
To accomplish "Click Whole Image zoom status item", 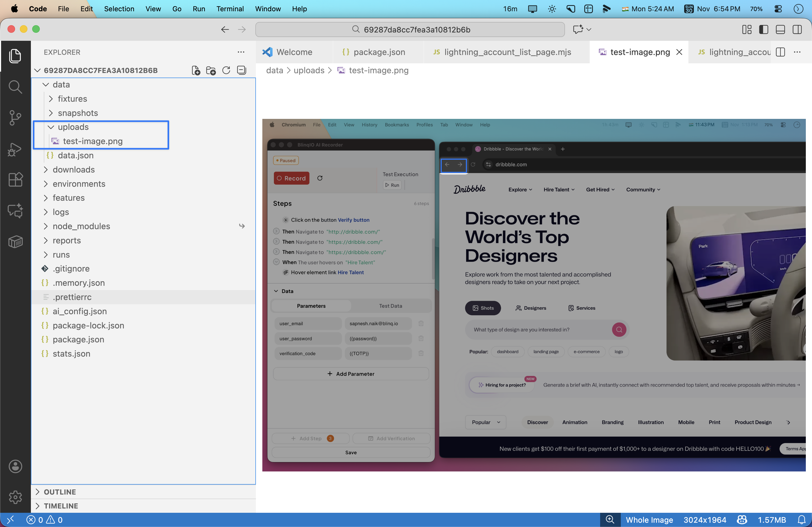I will [x=649, y=519].
